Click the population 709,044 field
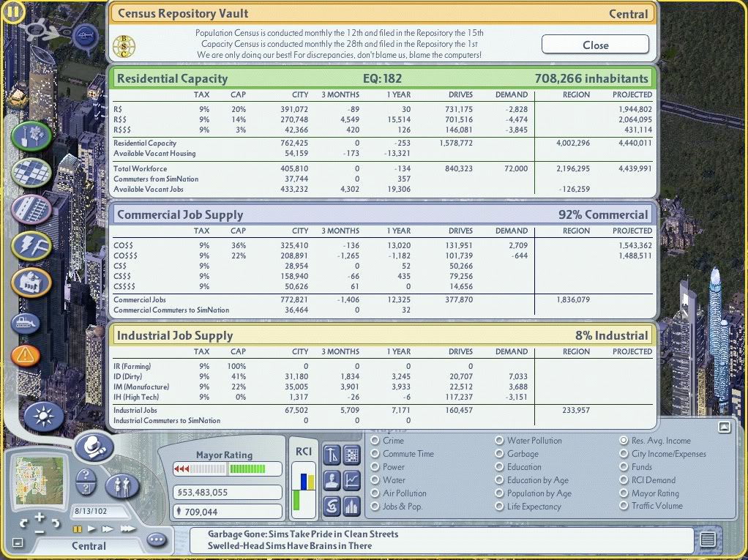The height and width of the screenshot is (560, 748). (x=227, y=512)
